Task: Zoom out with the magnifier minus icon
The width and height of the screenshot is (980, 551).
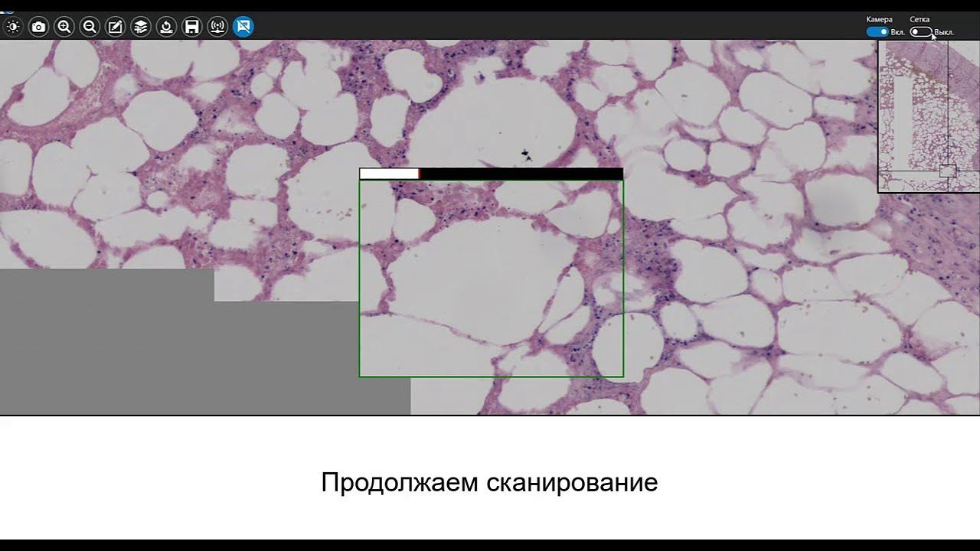Action: click(90, 27)
